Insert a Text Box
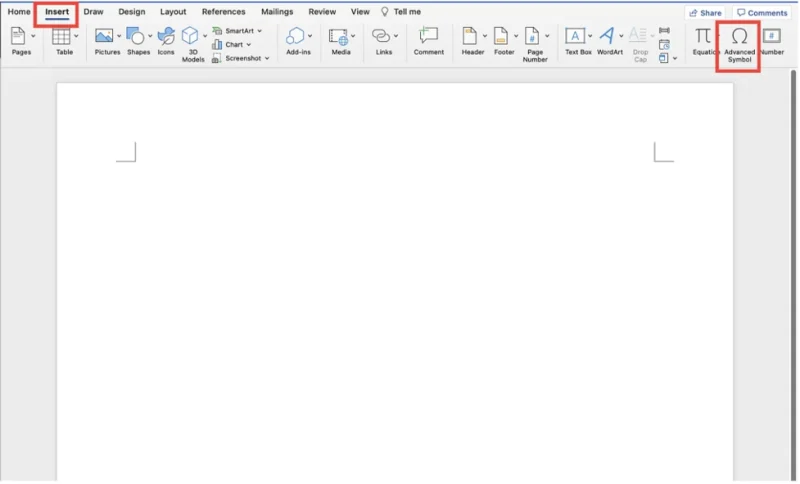 pos(575,36)
